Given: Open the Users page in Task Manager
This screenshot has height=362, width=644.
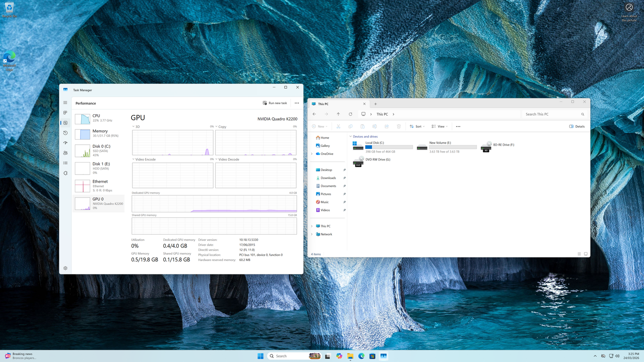Looking at the screenshot, I should (x=65, y=153).
